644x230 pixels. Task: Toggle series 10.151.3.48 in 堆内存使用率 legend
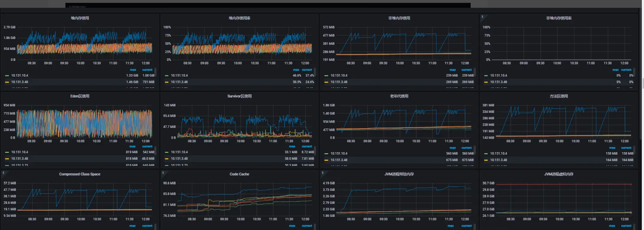[179, 82]
